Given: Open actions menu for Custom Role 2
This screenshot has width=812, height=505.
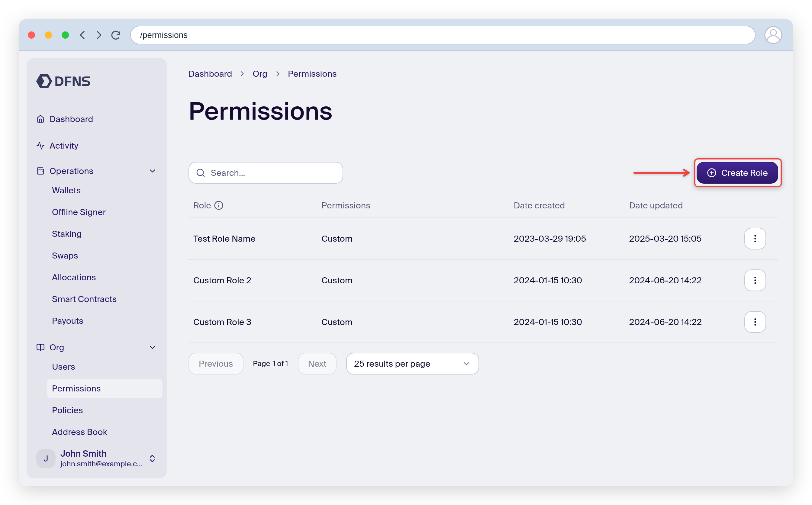Looking at the screenshot, I should pyautogui.click(x=755, y=280).
